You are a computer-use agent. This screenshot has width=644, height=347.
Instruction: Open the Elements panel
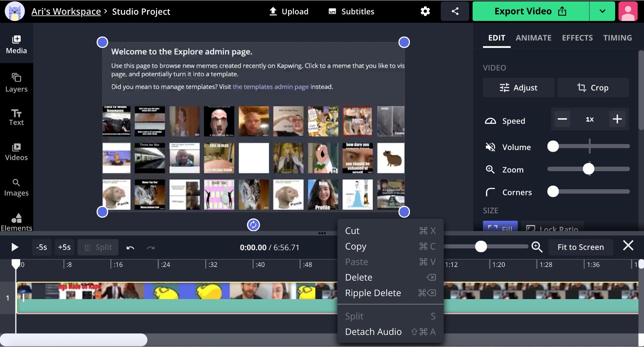16,221
